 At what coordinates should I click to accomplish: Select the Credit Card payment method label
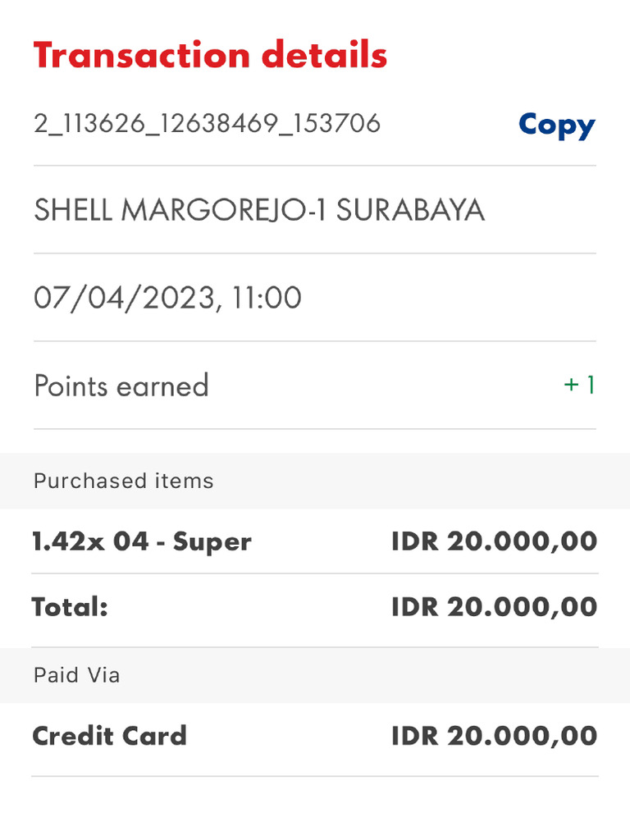tap(109, 736)
